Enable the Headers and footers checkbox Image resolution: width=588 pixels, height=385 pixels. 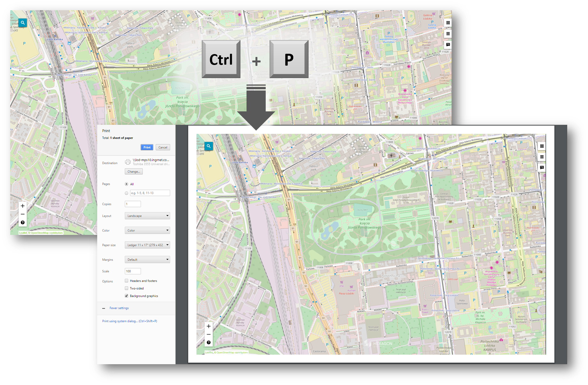point(127,281)
